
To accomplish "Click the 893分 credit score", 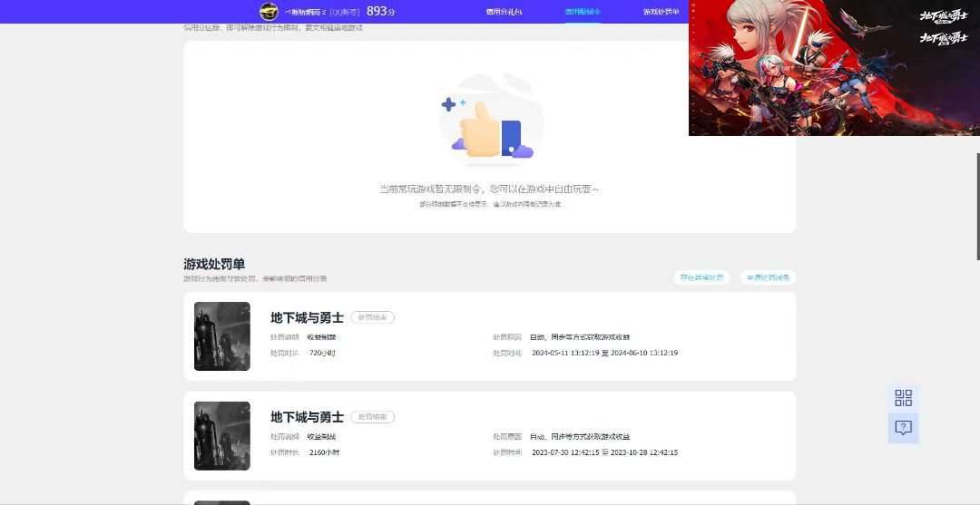I will pos(380,11).
